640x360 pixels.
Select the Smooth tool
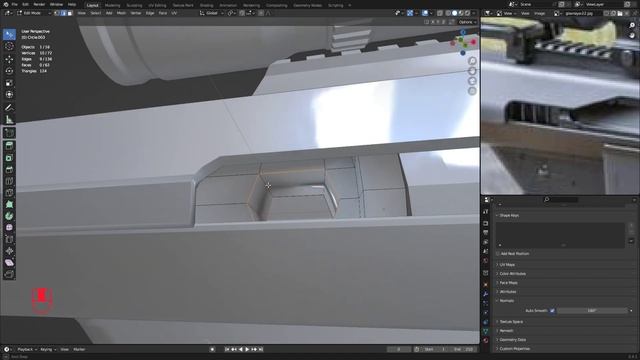pyautogui.click(x=9, y=228)
